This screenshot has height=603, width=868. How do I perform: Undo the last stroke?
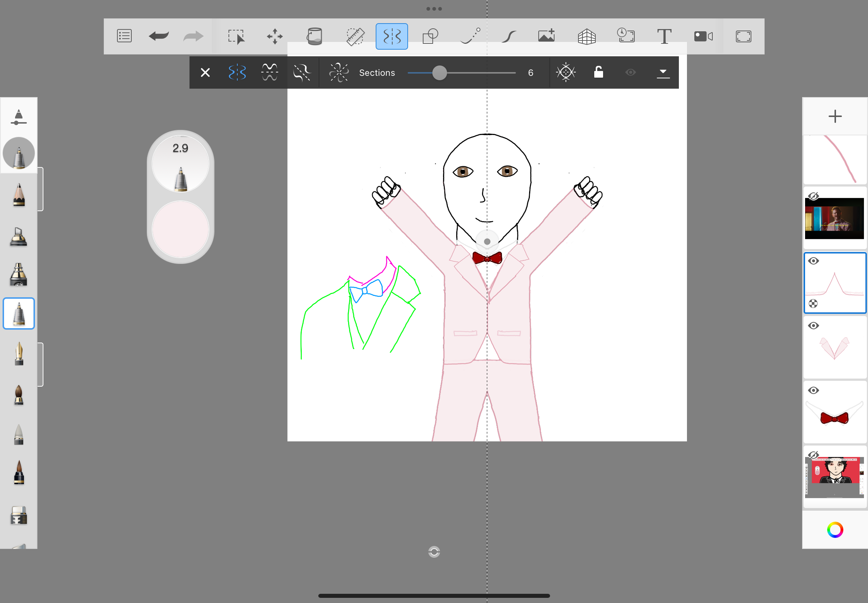click(159, 36)
